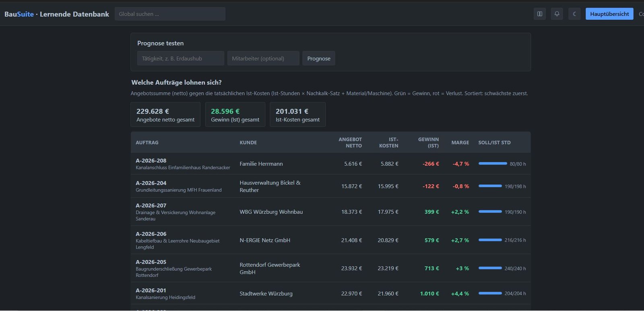This screenshot has height=311, width=644.
Task: Run the Prognose button
Action: click(319, 58)
